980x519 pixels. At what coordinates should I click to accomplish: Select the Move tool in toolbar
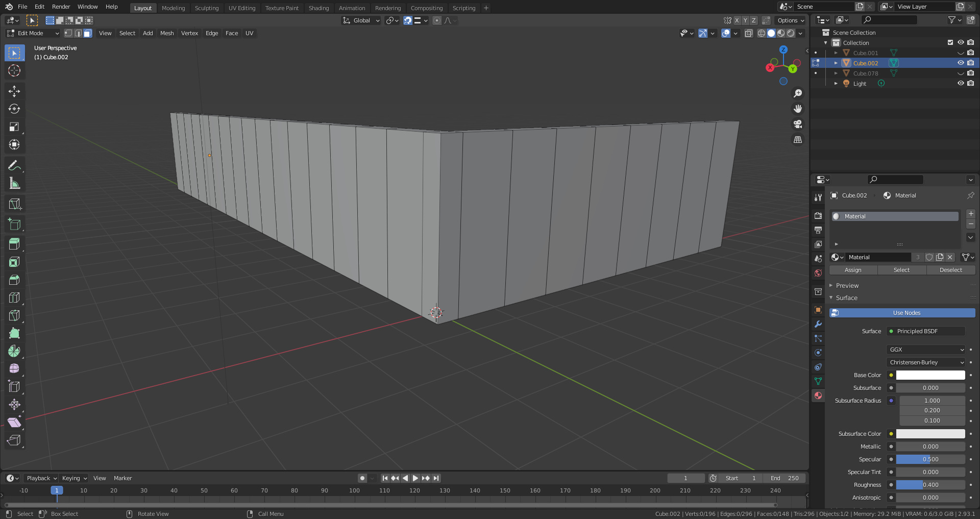click(x=14, y=91)
